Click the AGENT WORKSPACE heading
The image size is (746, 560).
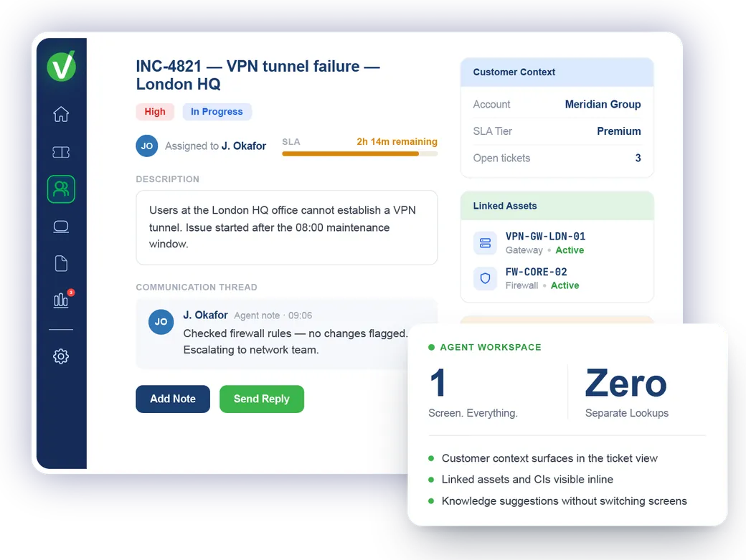tap(491, 348)
